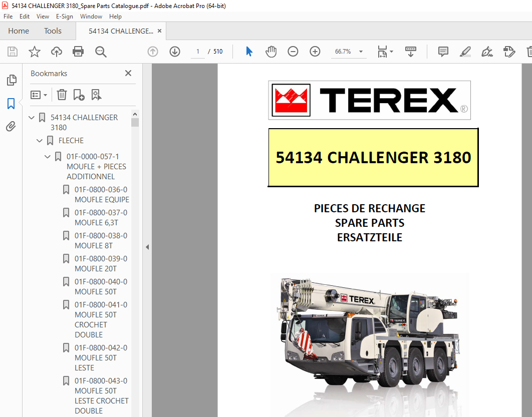Open bookmark 01F-0800-037-0 MOUFLE 6,3T

[x=101, y=218]
